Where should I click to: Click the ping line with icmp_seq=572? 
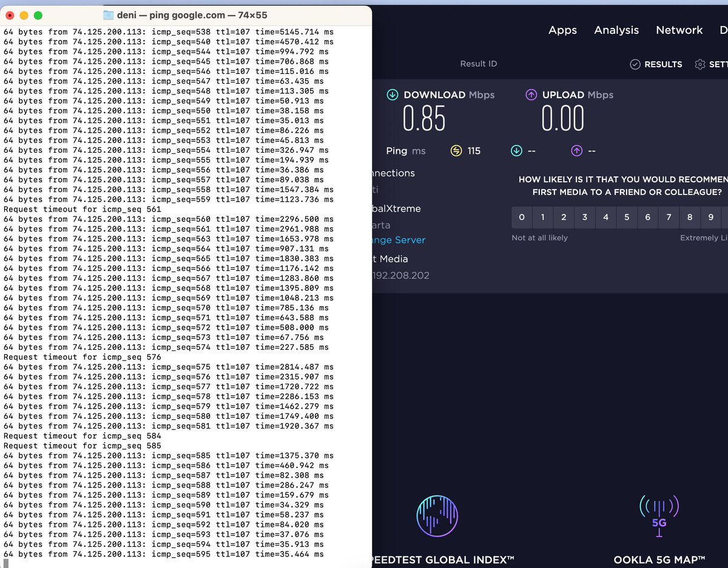[166, 327]
